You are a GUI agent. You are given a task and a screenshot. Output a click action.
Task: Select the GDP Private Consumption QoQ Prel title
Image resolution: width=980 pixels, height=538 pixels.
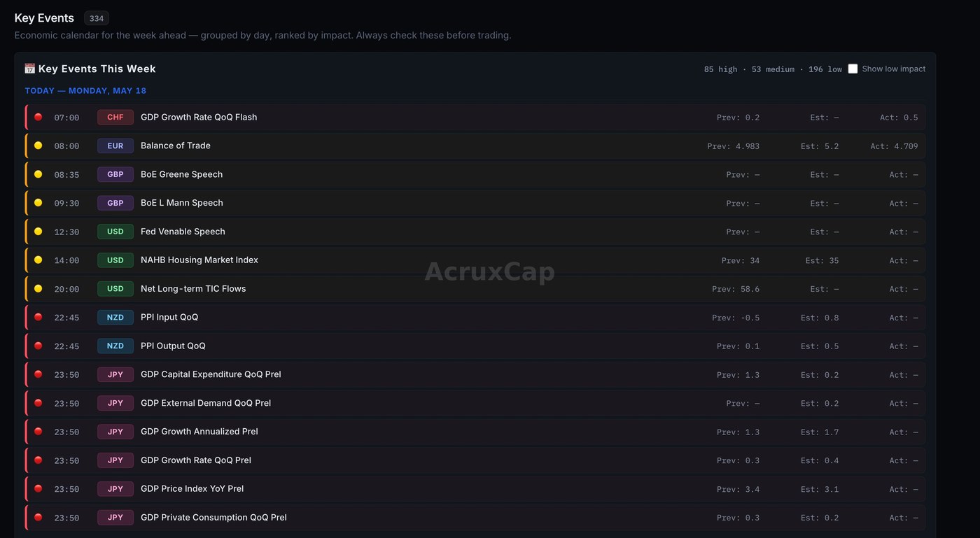(x=213, y=517)
